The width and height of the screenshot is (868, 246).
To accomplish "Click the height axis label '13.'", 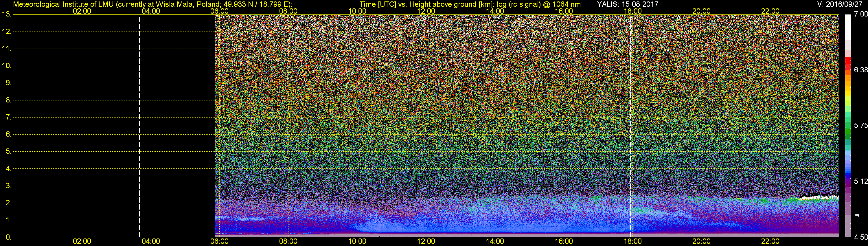I will pyautogui.click(x=6, y=14).
